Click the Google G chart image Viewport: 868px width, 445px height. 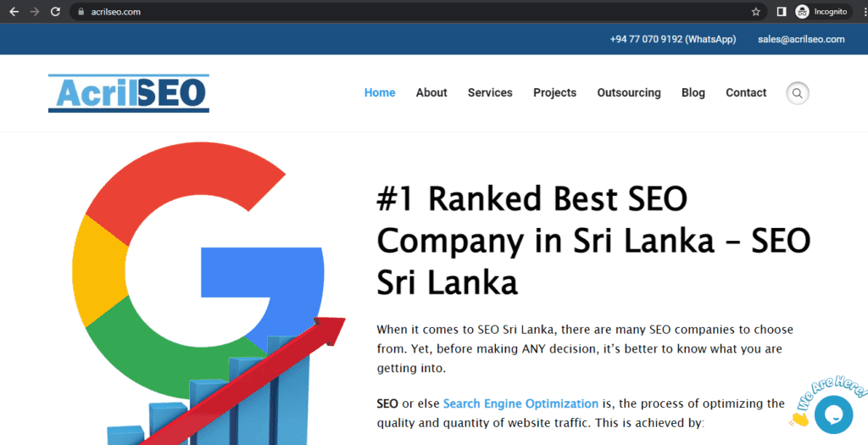[x=209, y=293]
